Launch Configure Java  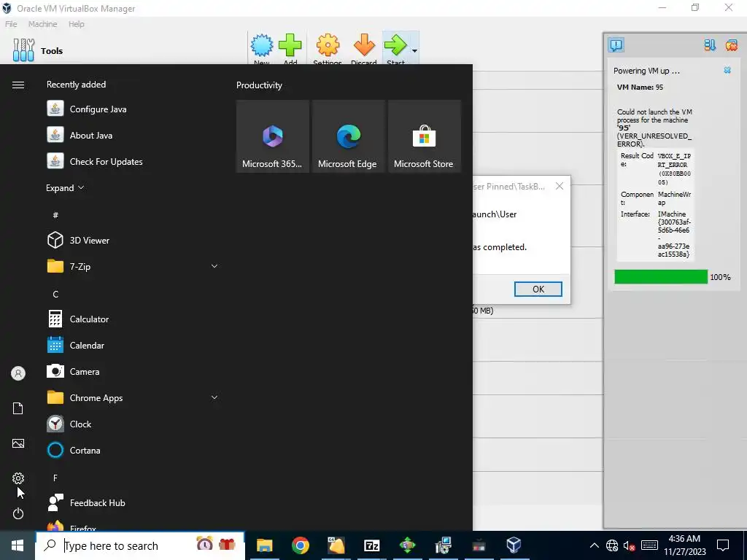coord(133,109)
